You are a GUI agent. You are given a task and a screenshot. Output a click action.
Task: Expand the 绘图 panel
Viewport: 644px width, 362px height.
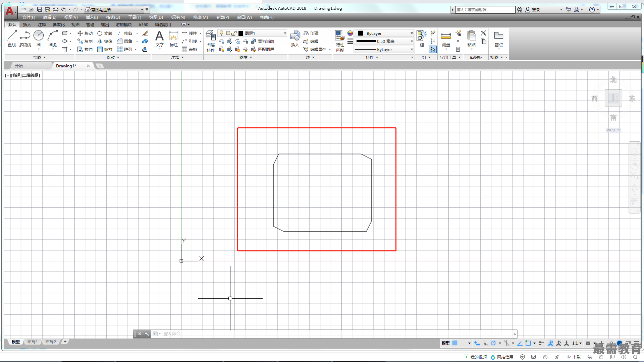click(40, 57)
